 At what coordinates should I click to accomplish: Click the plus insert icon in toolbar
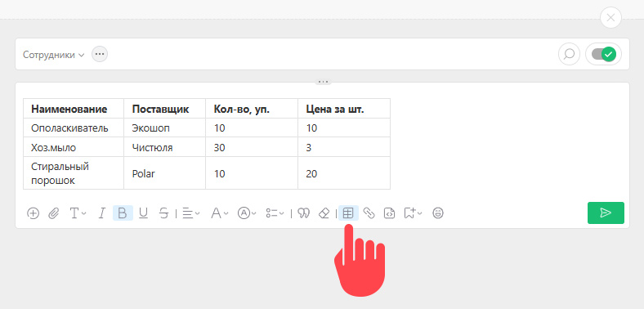33,213
